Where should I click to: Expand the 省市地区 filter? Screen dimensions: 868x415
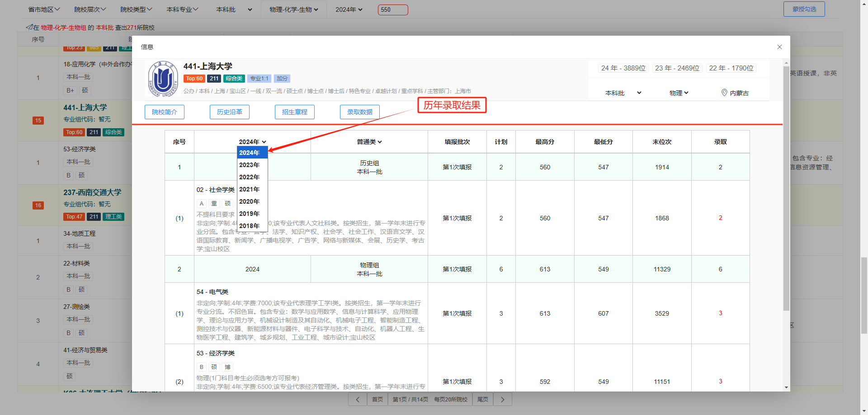click(x=44, y=9)
